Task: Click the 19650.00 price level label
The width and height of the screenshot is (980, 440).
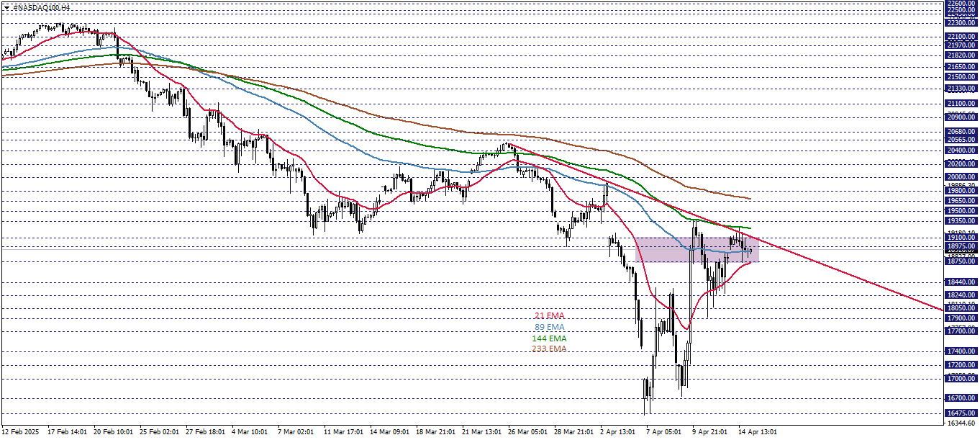Action: [x=962, y=201]
